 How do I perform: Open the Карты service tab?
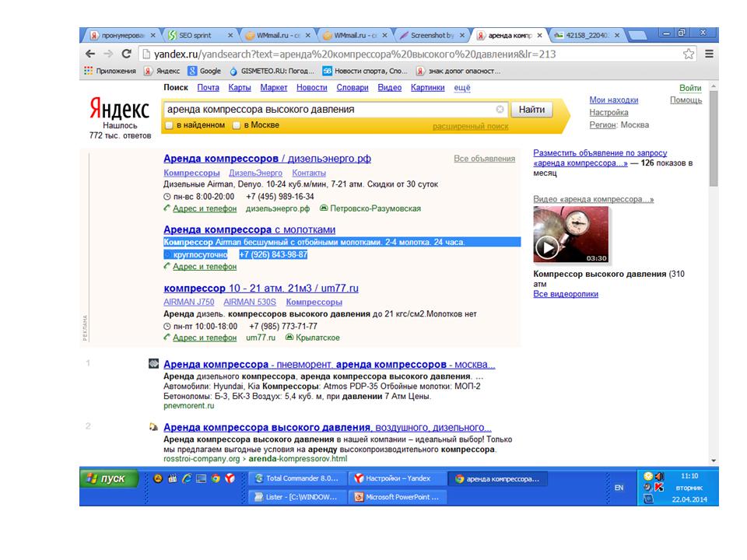[x=240, y=88]
